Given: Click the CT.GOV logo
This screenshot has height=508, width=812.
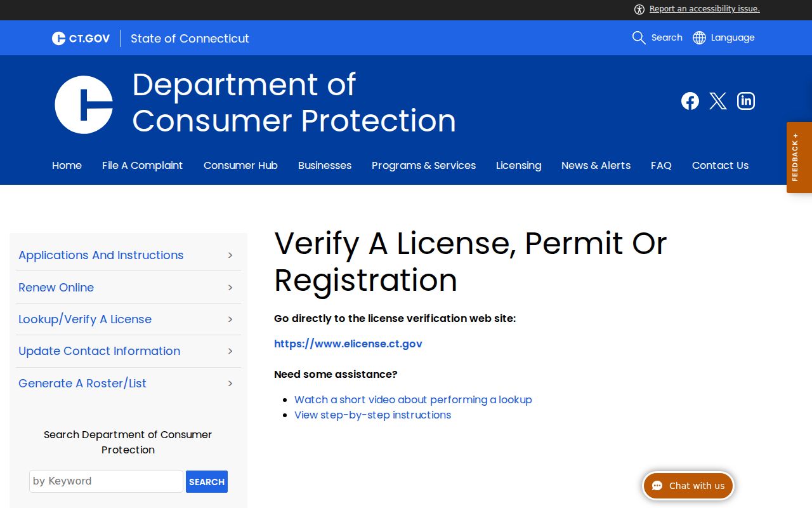Looking at the screenshot, I should pos(81,38).
